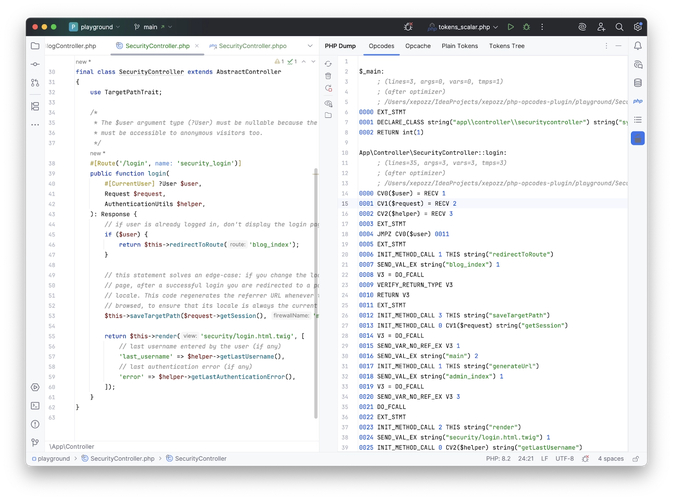Click the PHP: 8.2 language level status
This screenshot has height=500, width=673.
point(498,458)
